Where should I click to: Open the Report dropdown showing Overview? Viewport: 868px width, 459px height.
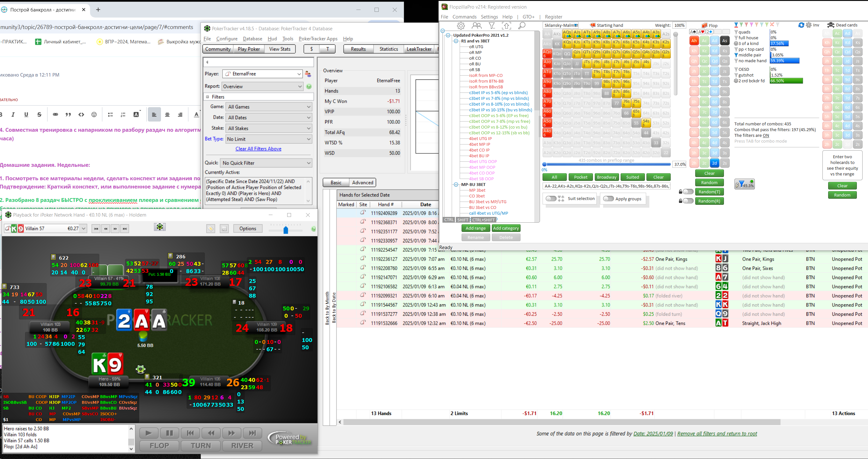click(x=262, y=87)
